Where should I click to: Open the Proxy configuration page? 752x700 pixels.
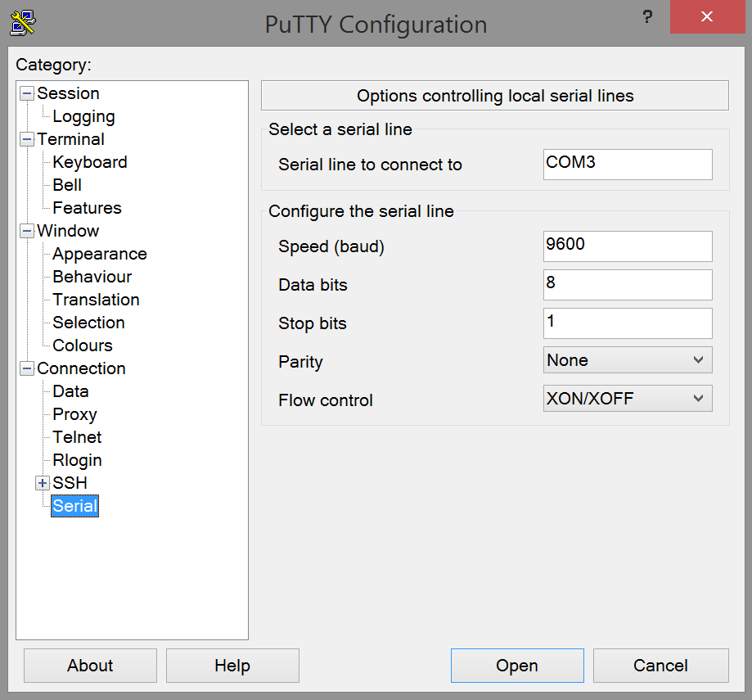[x=74, y=414]
